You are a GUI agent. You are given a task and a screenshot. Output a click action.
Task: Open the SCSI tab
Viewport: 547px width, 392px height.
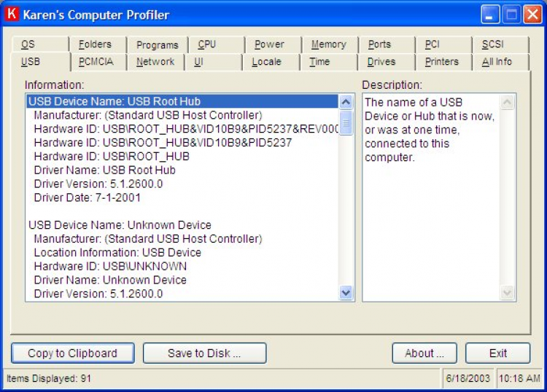500,44
